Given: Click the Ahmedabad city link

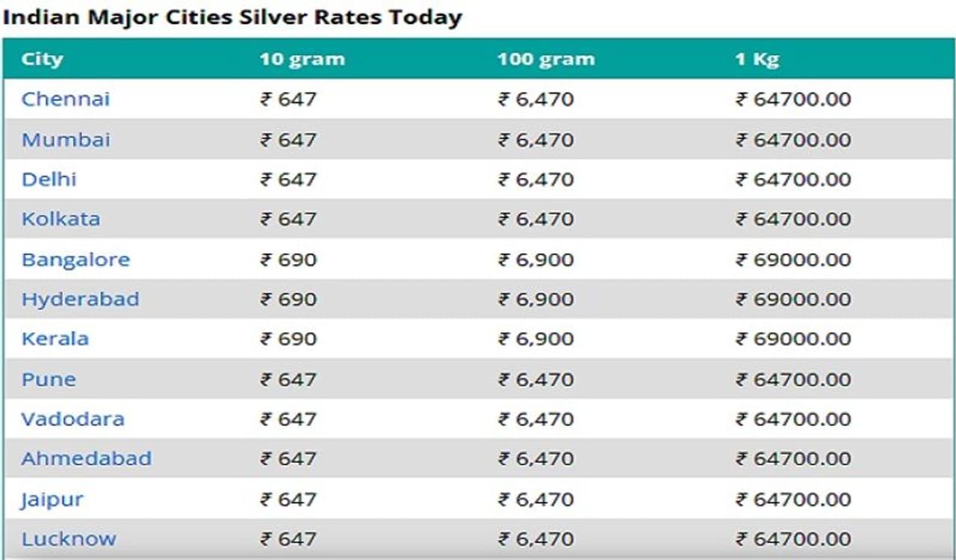Looking at the screenshot, I should 86,458.
